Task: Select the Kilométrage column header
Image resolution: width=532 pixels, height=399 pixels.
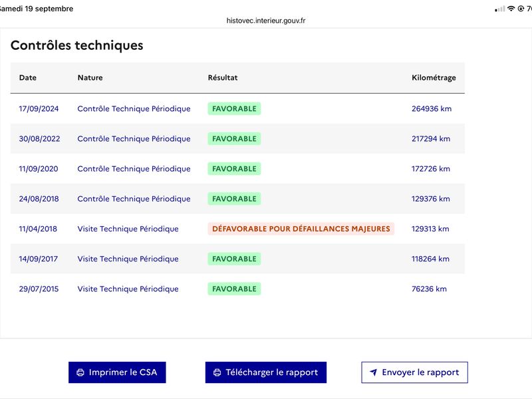Action: [x=434, y=78]
